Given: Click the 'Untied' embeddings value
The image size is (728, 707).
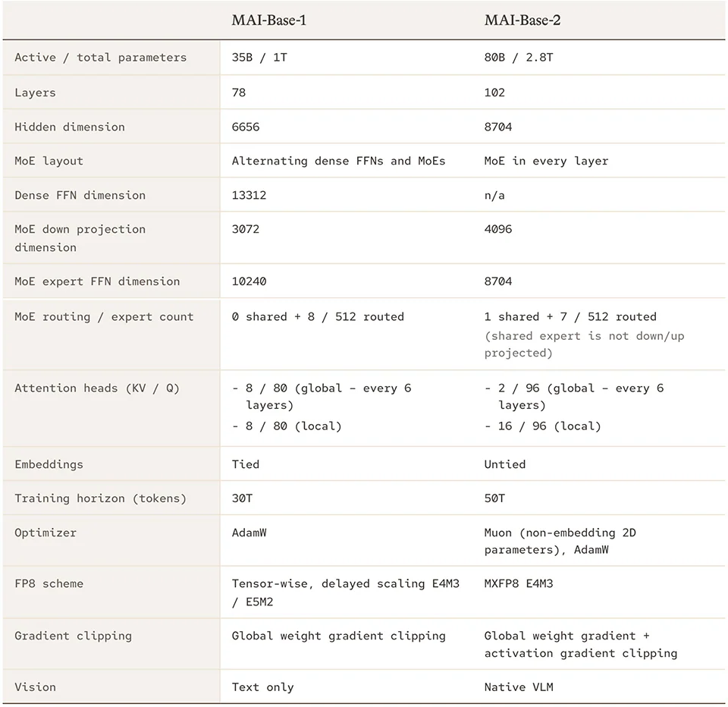Looking at the screenshot, I should coord(505,464).
